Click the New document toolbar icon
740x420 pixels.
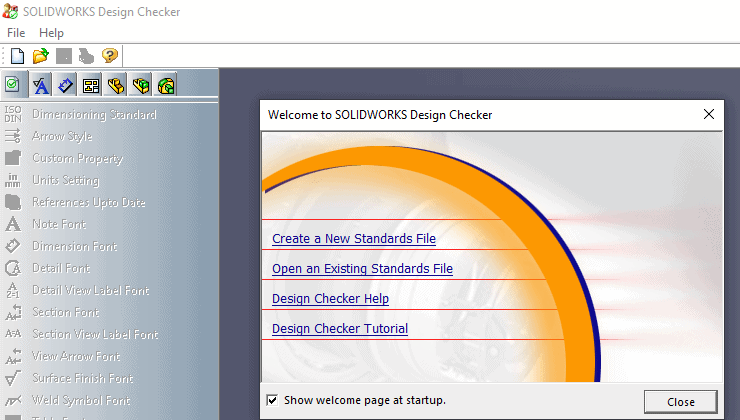point(17,56)
